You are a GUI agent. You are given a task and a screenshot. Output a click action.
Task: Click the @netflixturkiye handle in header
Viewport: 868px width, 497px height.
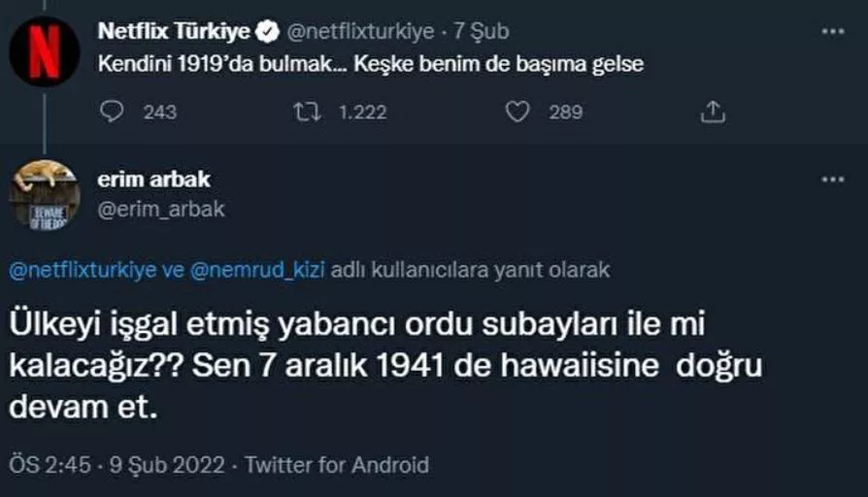click(x=358, y=32)
